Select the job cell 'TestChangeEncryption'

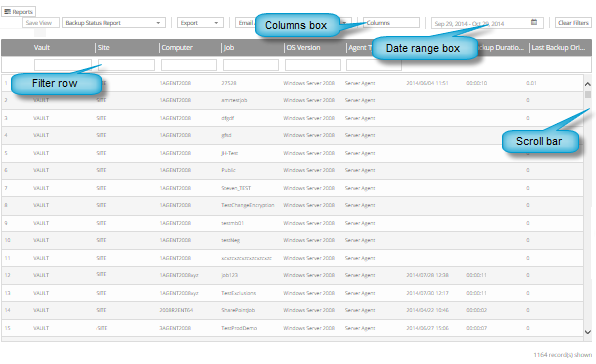tap(247, 205)
